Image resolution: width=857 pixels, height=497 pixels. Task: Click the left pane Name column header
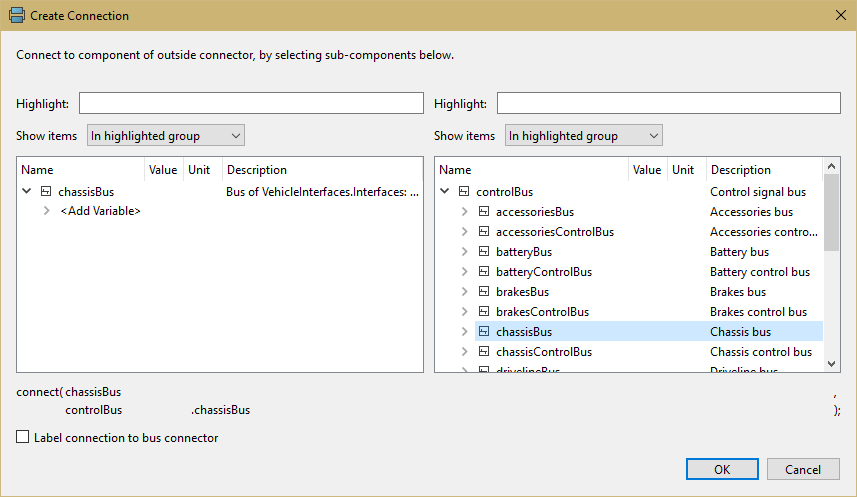click(x=80, y=170)
